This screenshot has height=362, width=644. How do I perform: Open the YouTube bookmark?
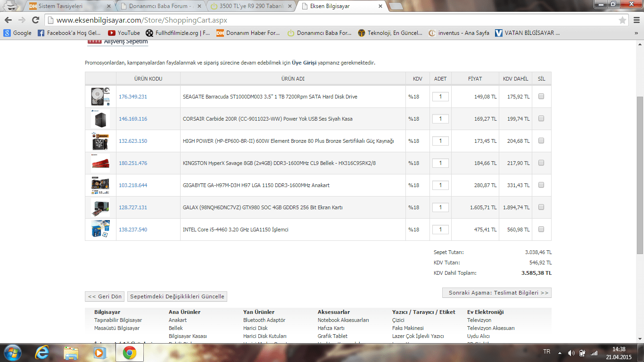pos(124,33)
